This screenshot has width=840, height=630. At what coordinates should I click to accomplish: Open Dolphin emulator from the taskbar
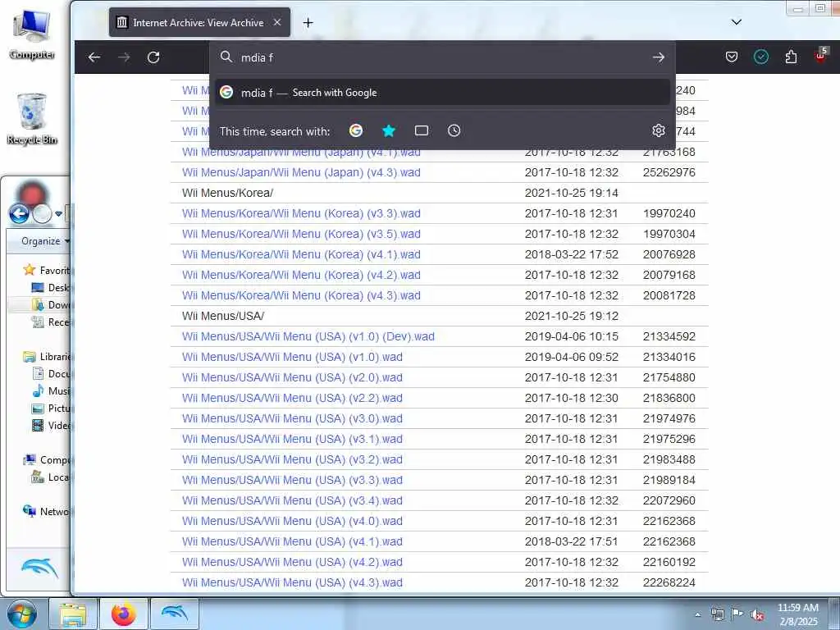(175, 614)
